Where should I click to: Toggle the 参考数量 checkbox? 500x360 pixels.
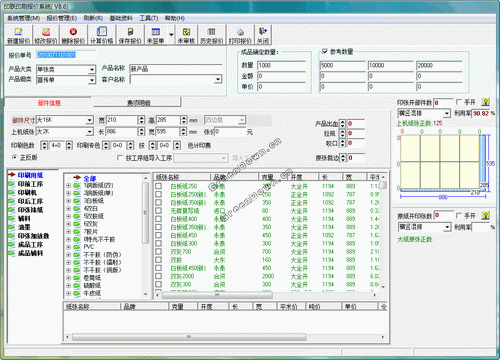pos(325,51)
